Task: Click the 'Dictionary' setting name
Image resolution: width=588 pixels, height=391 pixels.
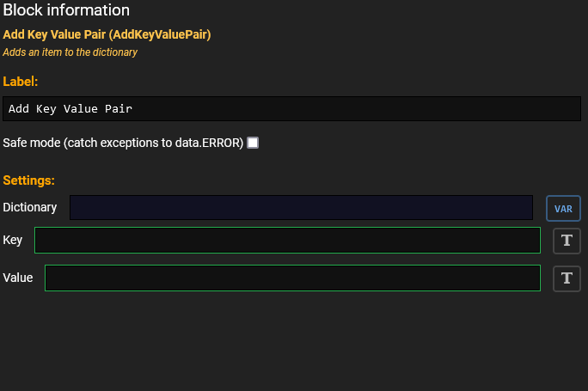Action: click(x=30, y=207)
